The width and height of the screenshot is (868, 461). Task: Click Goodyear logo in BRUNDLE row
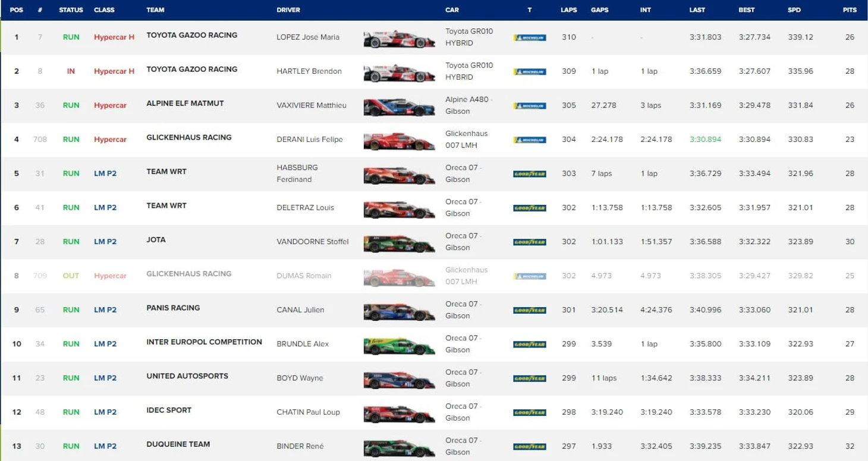(529, 344)
